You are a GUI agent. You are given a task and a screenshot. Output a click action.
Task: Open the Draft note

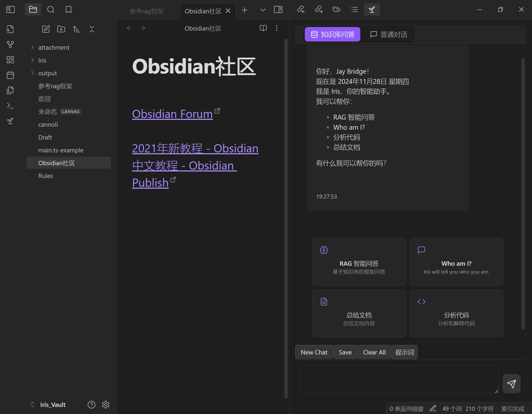[69, 137]
